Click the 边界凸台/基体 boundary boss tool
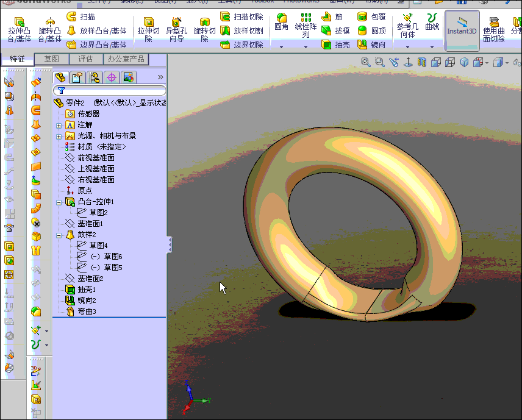This screenshot has width=522, height=420. [x=96, y=44]
